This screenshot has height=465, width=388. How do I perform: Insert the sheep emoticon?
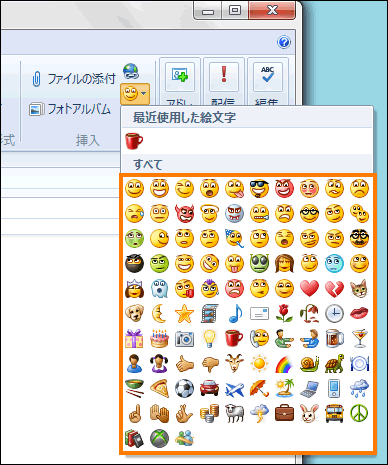[234, 413]
